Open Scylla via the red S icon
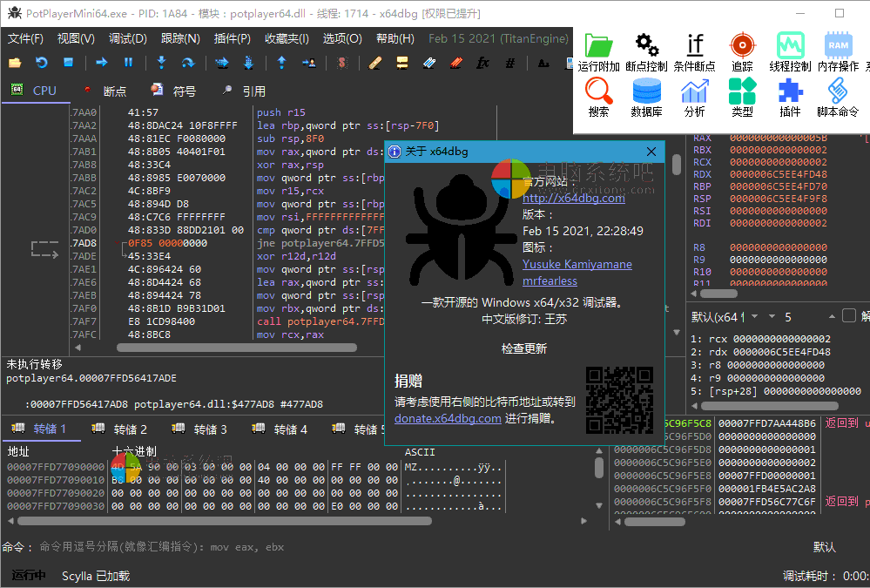870x588 pixels. click(x=342, y=63)
